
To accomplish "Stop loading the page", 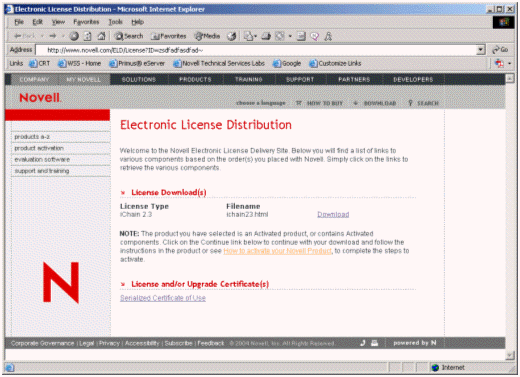I will point(74,36).
